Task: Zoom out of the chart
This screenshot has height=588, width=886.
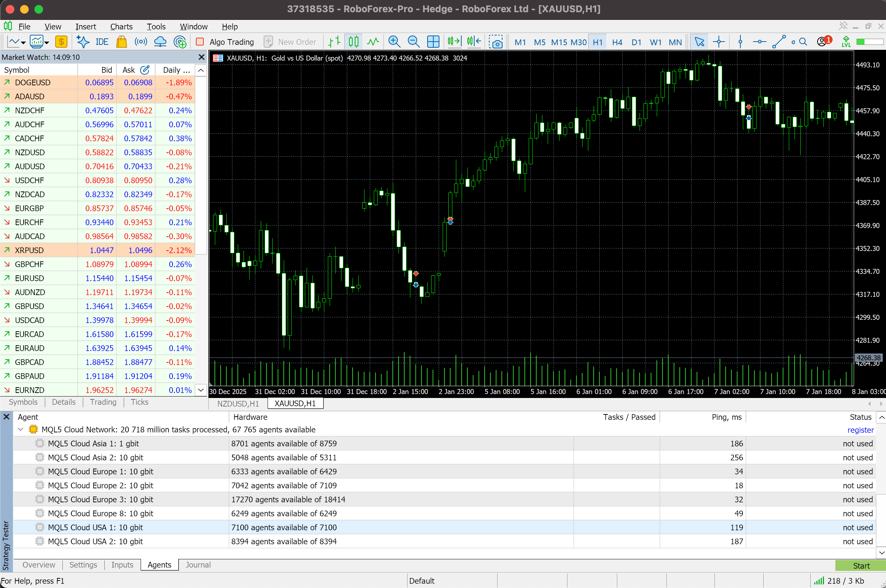Action: tap(414, 42)
